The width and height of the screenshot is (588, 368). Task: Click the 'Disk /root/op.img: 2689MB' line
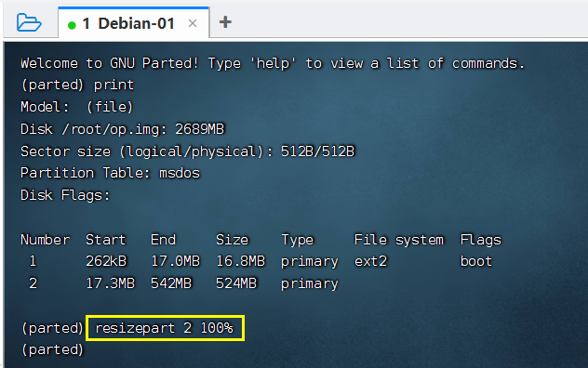[x=122, y=129]
